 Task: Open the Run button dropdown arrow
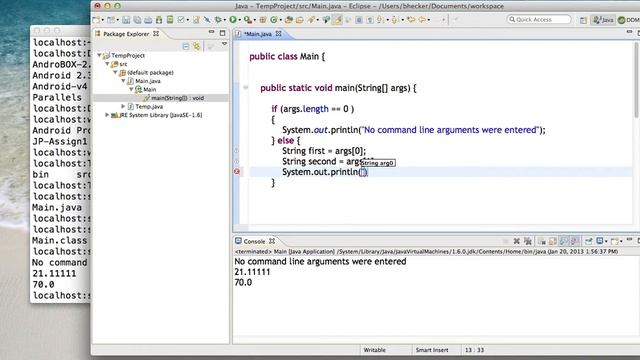[x=240, y=20]
